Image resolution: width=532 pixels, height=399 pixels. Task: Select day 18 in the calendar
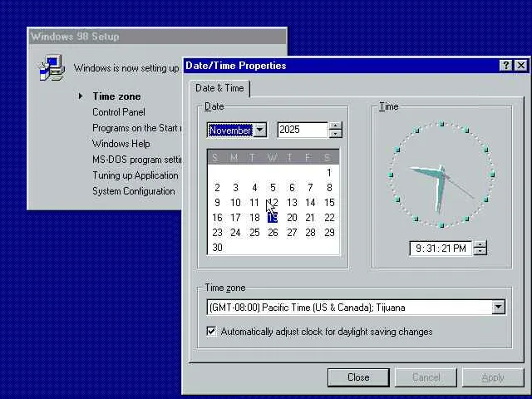click(x=254, y=218)
